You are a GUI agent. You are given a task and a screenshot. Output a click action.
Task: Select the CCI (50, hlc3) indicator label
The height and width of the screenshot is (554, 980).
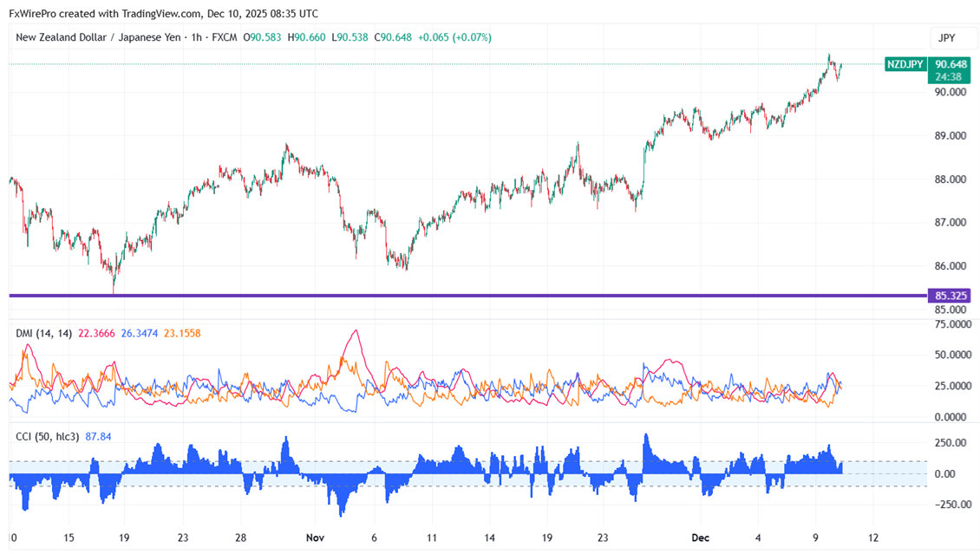click(x=48, y=437)
